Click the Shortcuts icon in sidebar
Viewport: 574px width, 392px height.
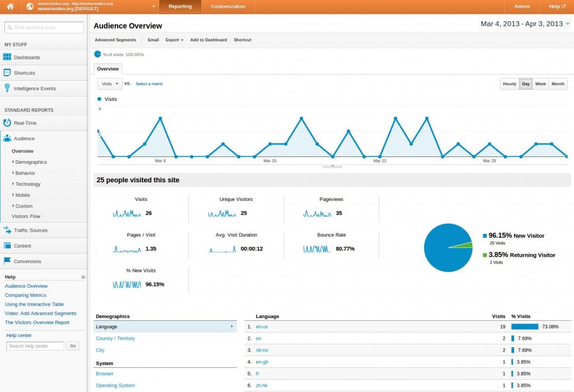[x=7, y=73]
